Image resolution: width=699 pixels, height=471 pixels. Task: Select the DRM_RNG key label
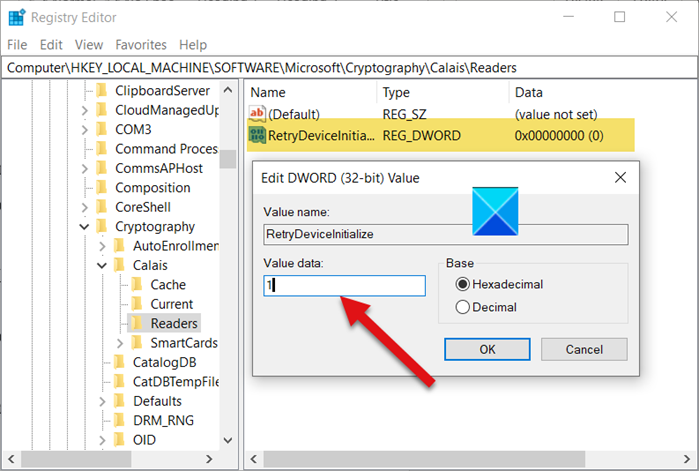[164, 421]
